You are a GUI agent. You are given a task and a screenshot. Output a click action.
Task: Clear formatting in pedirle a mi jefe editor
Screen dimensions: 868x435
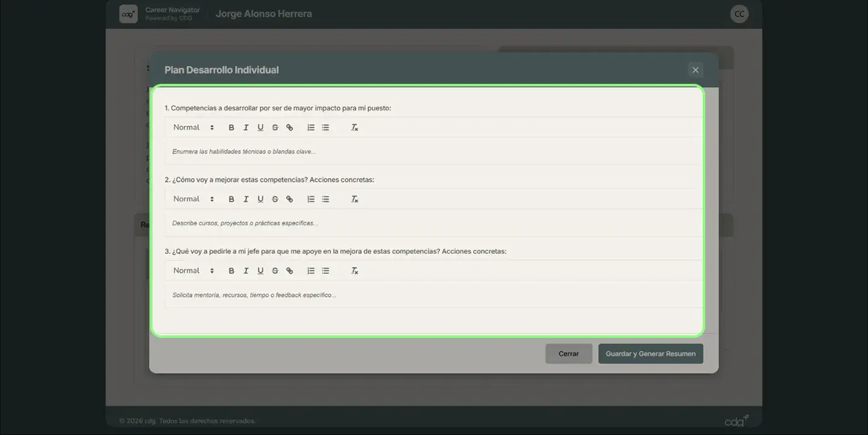point(355,271)
